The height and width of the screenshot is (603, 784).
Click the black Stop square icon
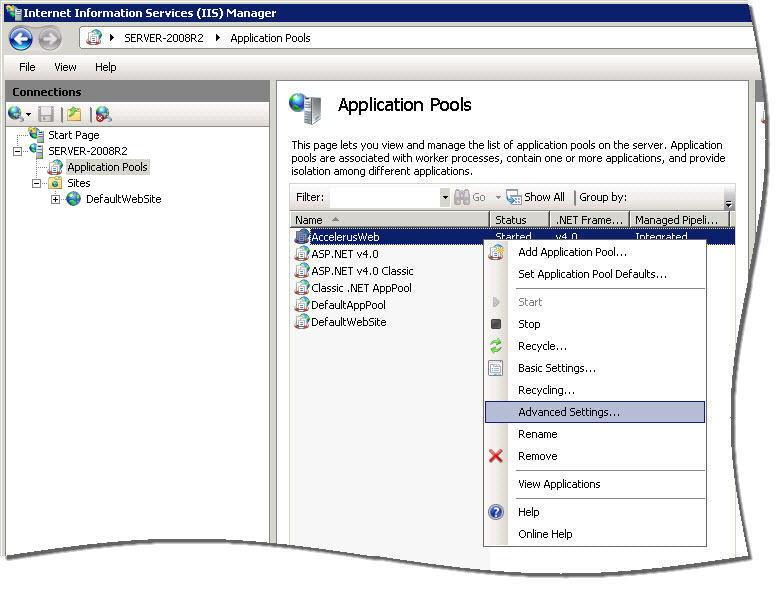pos(496,324)
